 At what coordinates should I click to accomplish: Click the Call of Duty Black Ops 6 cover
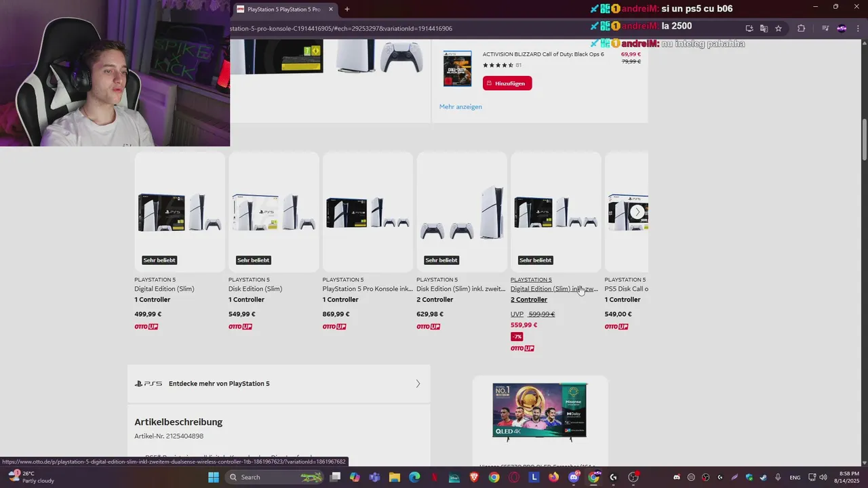tap(457, 68)
